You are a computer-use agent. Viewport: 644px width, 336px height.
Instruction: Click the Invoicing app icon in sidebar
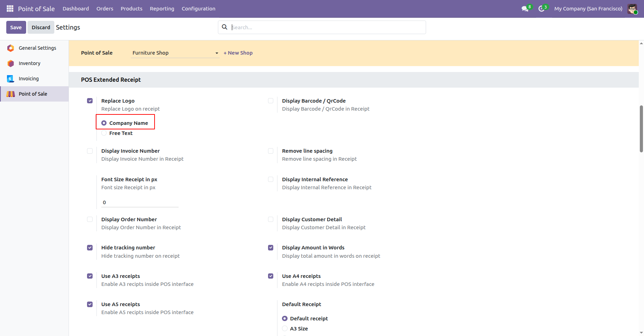pyautogui.click(x=11, y=79)
